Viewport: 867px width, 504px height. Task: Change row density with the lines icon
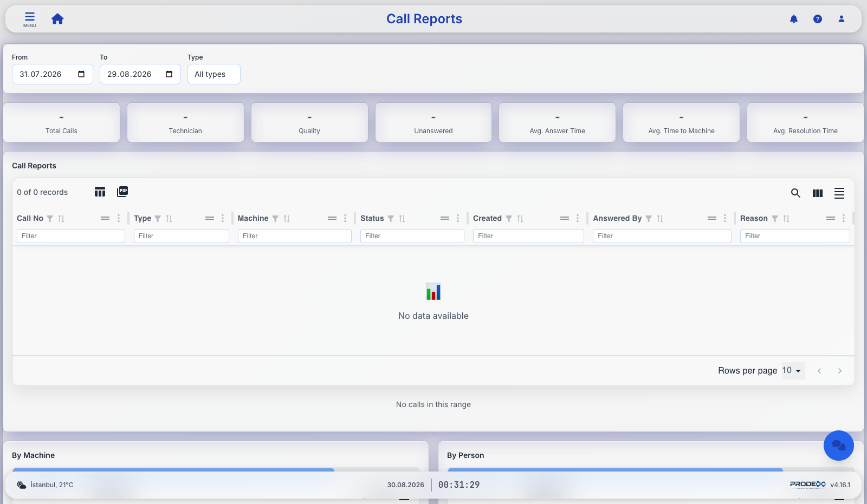[x=839, y=193]
